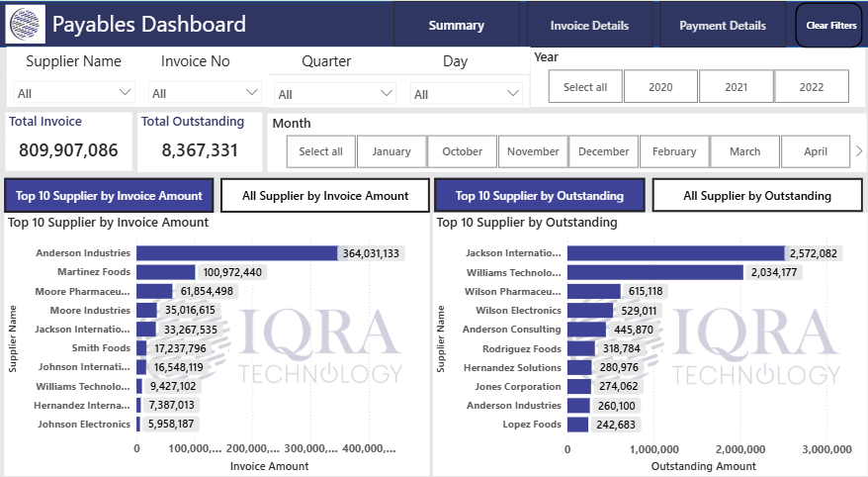Viewport: 868px width, 477px height.
Task: Click the Williams Technolo... outstanding bar
Action: click(x=655, y=272)
